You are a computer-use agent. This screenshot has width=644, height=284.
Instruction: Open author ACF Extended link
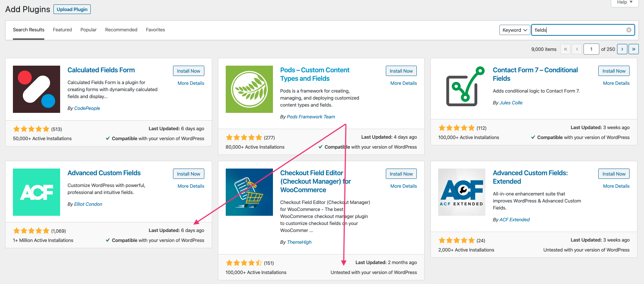[x=515, y=220]
